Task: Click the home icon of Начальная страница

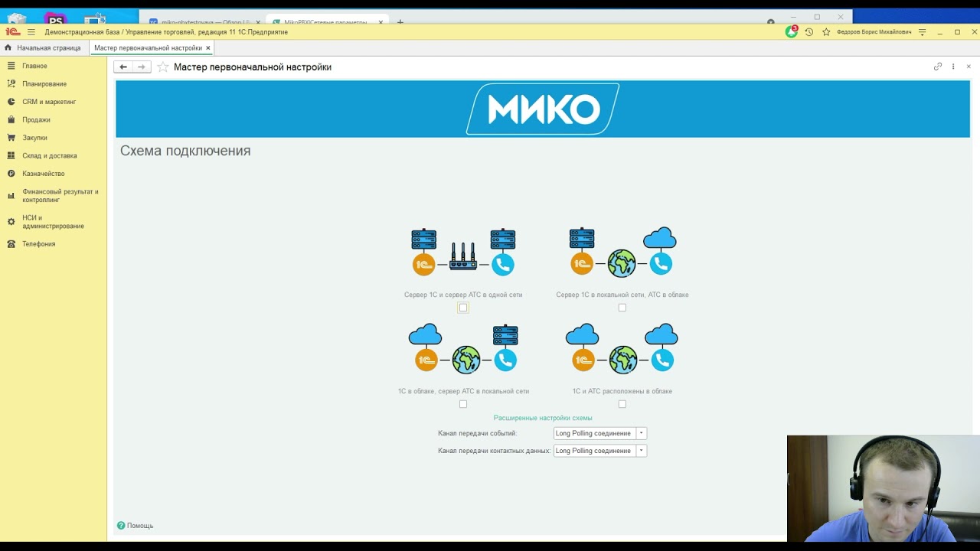Action: [8, 47]
